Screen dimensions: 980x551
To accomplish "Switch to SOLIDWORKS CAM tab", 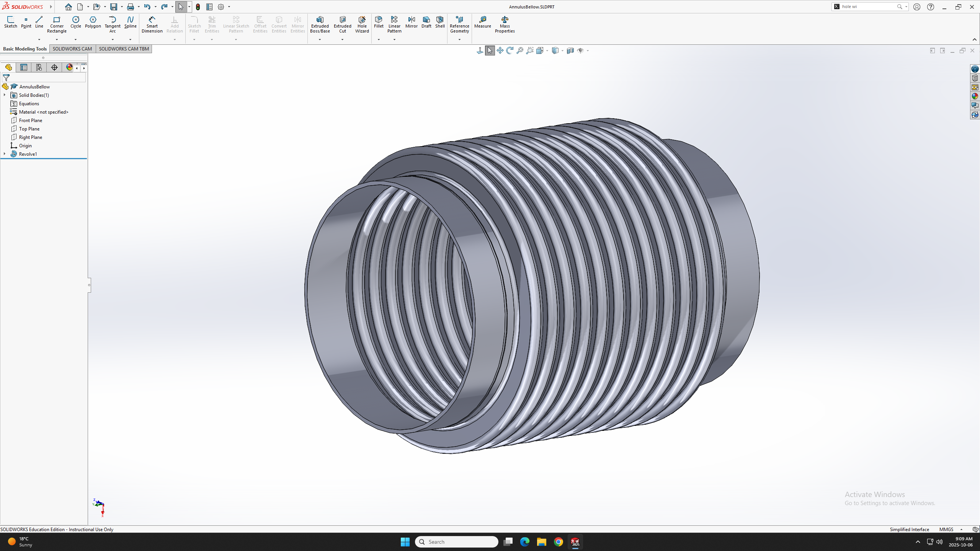I will [x=72, y=49].
